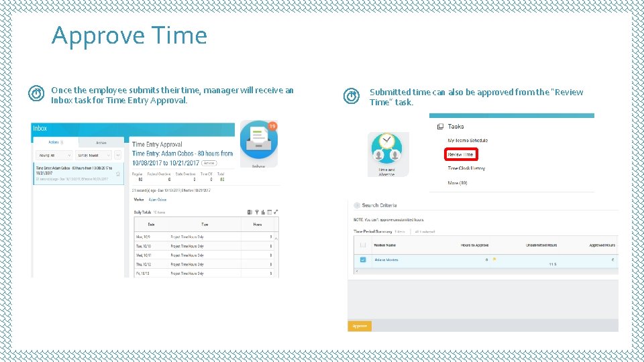Click the filter icon above Daily Totals table
Screen dimensions: 644x362
(257, 213)
